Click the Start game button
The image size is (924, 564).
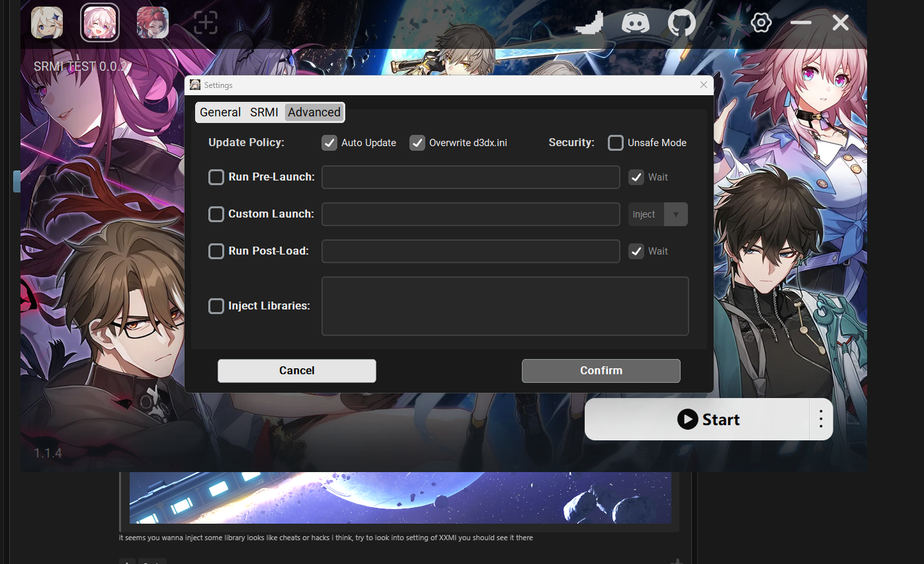tap(697, 419)
